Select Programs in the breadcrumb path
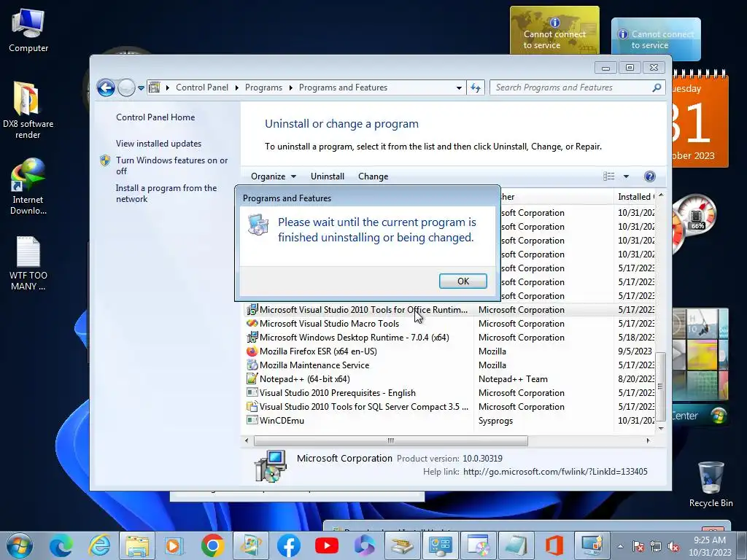This screenshot has height=560, width=747. point(263,87)
